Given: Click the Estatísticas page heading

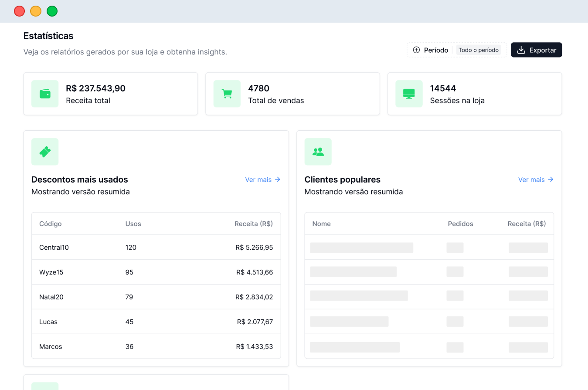Looking at the screenshot, I should [x=48, y=36].
